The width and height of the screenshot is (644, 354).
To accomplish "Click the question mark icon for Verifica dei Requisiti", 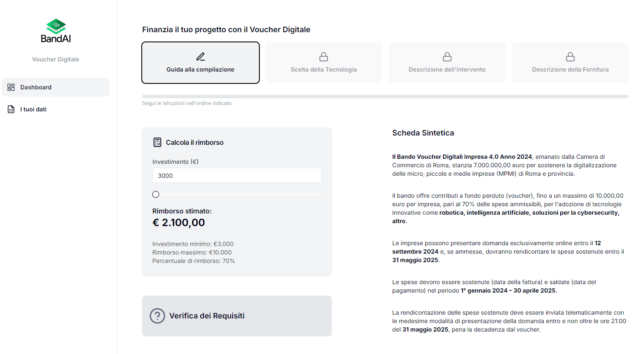I will pos(157,316).
